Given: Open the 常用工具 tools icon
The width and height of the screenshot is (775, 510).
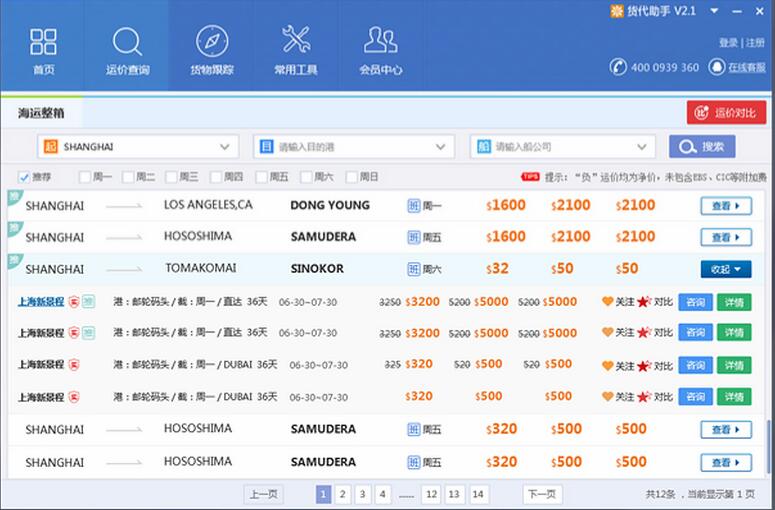Looking at the screenshot, I should coord(296,40).
